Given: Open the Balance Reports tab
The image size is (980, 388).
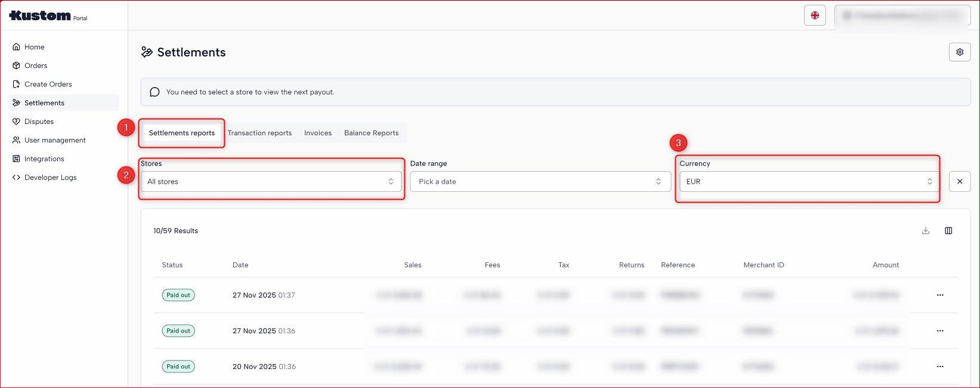Looking at the screenshot, I should [371, 133].
